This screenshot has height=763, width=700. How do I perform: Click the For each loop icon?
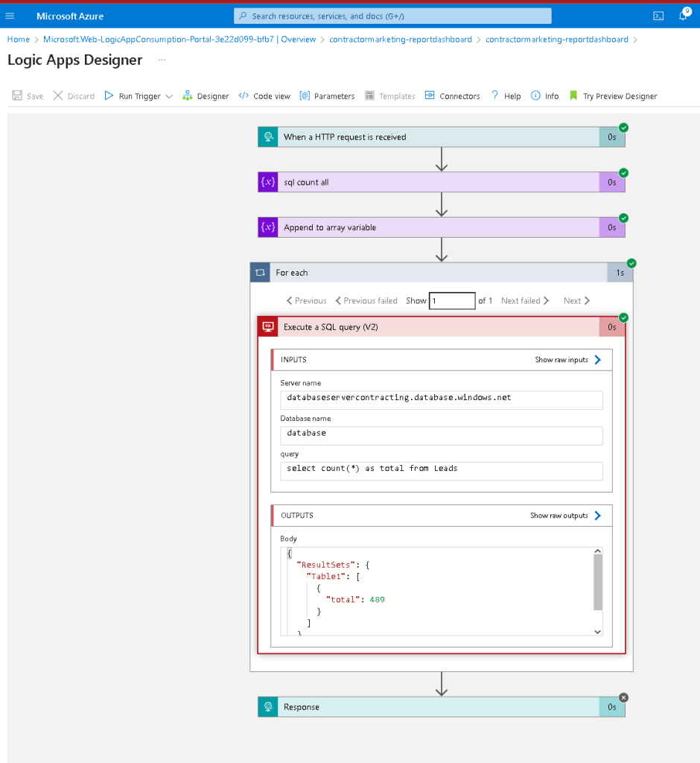(260, 273)
